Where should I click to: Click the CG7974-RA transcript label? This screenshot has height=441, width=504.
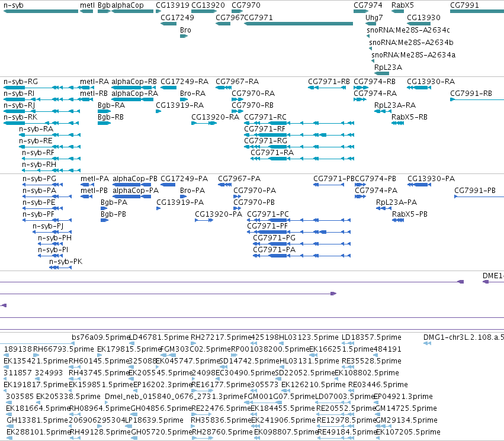point(375,94)
